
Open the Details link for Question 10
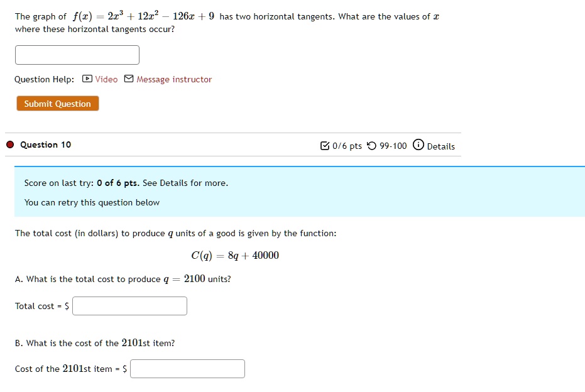tap(440, 146)
